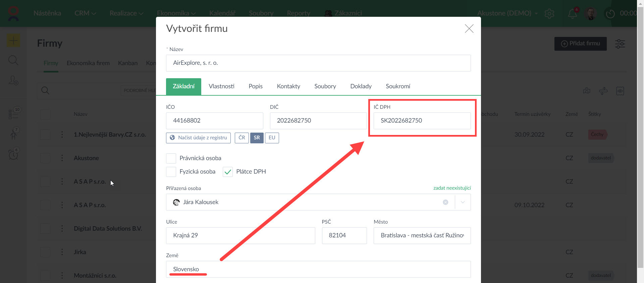The height and width of the screenshot is (283, 644).
Task: Click the timer clock icon in header
Action: (x=610, y=13)
